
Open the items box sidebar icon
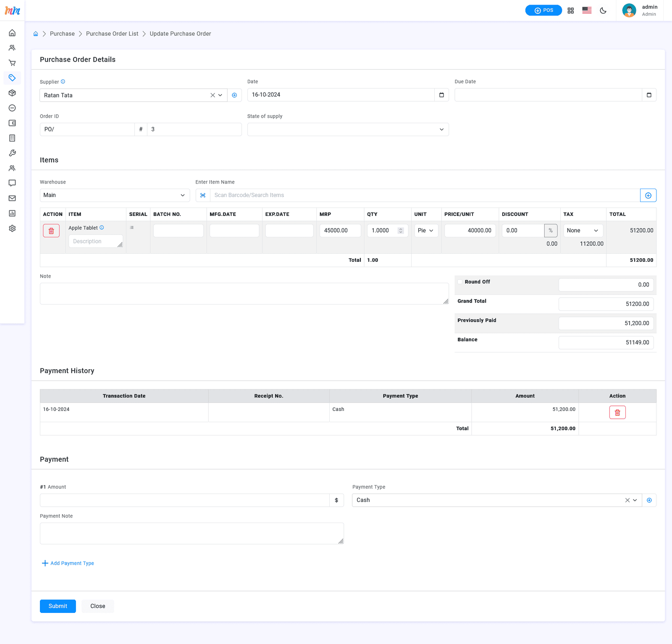12,93
